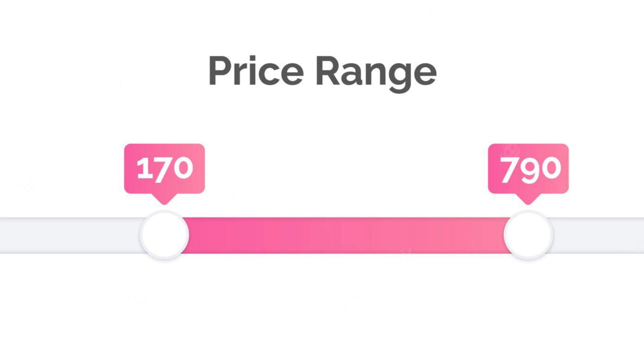Click the far left end of the slider track
This screenshot has height=362, width=644.
(5, 235)
